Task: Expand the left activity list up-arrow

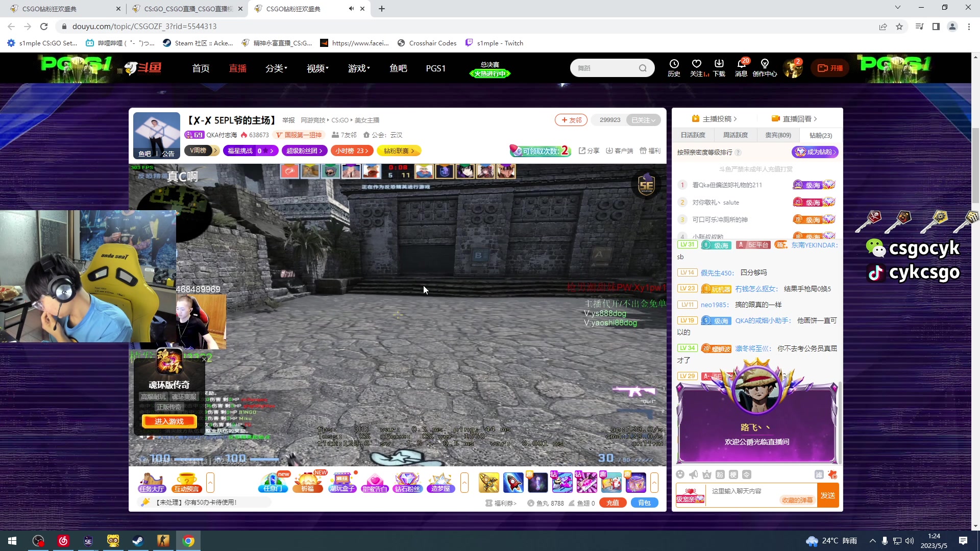Action: point(210,482)
